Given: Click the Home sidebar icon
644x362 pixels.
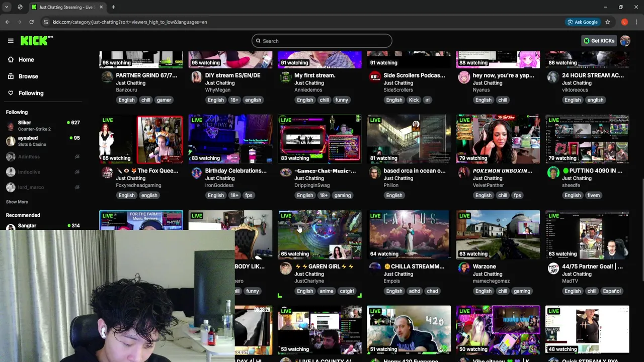Looking at the screenshot, I should [11, 59].
